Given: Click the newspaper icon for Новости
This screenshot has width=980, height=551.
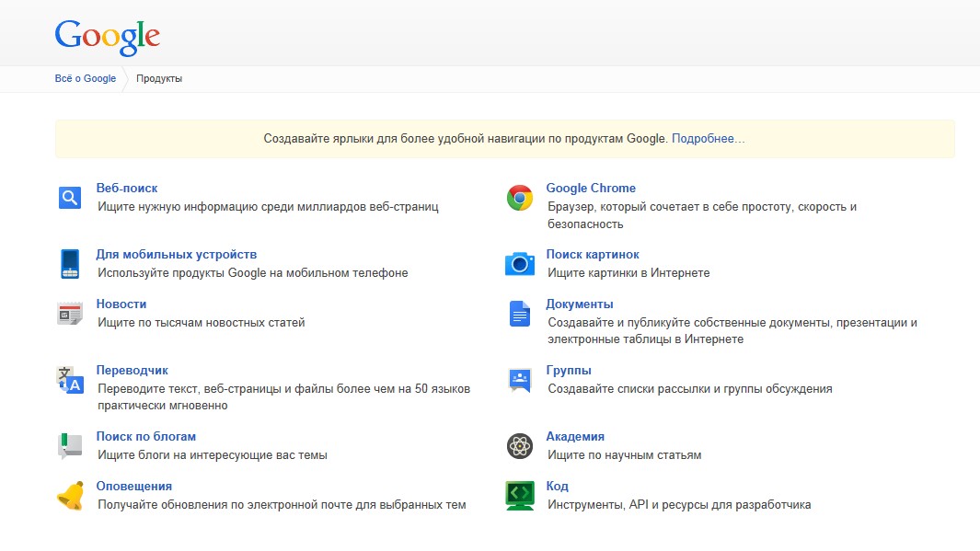Looking at the screenshot, I should point(70,313).
